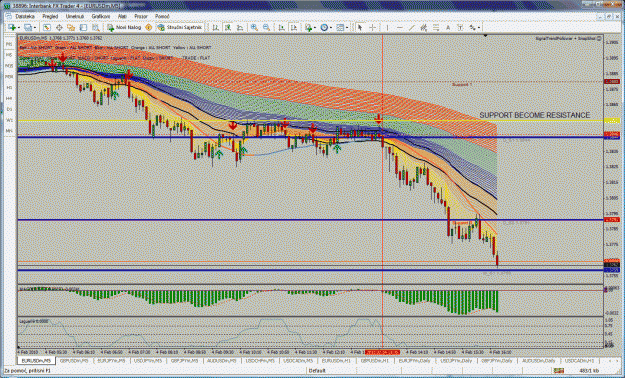The height and width of the screenshot is (378, 625).
Task: Open the Umetnuti menu
Action: tap(75, 17)
